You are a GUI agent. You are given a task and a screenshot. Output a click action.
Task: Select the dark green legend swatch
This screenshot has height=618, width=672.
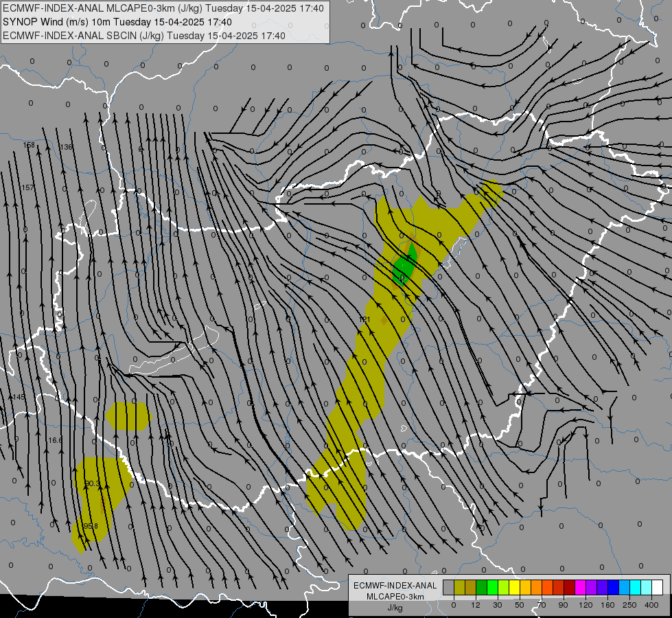click(x=482, y=587)
